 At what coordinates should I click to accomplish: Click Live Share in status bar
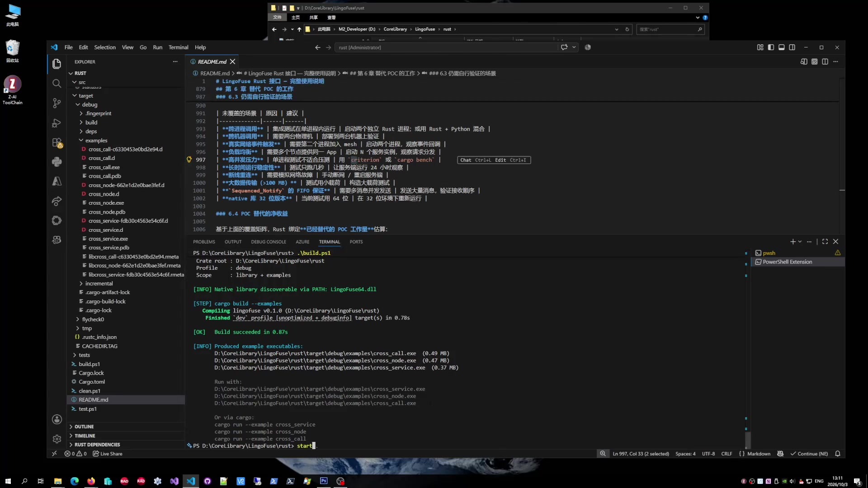click(108, 454)
